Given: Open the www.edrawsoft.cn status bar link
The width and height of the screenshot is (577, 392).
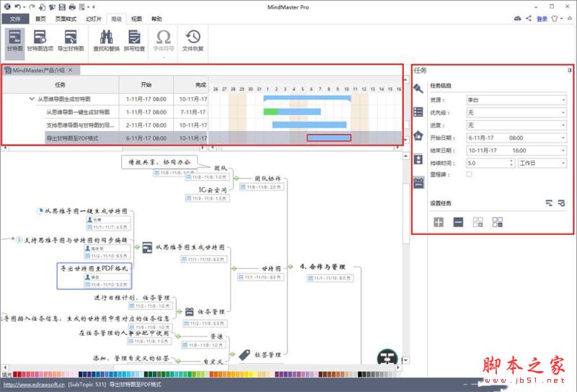Looking at the screenshot, I should 34,385.
